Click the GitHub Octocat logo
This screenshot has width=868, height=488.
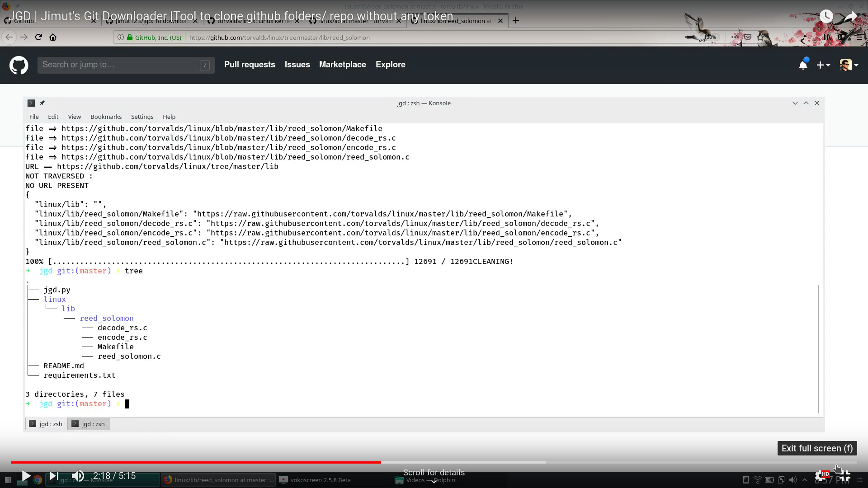[19, 65]
